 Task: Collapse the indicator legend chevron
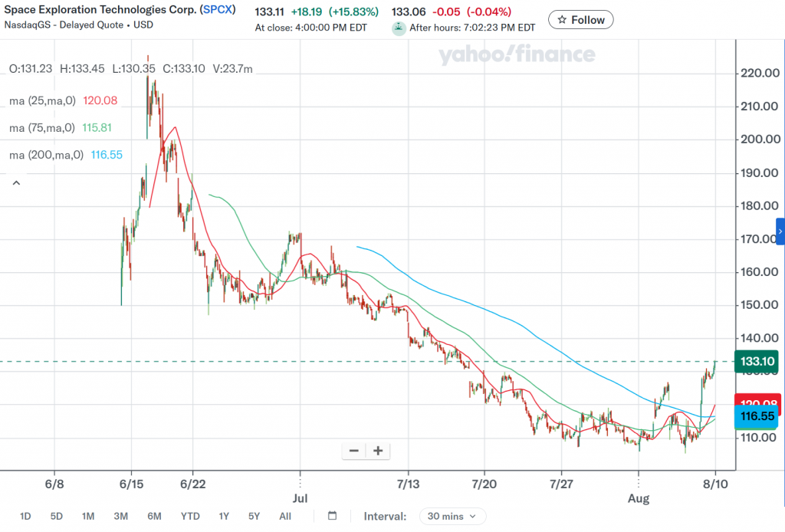(17, 182)
